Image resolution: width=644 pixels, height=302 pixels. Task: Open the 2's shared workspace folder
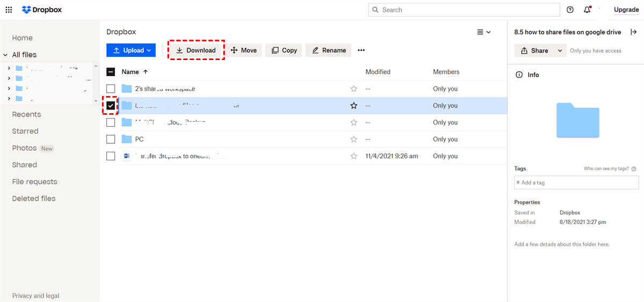(x=165, y=89)
